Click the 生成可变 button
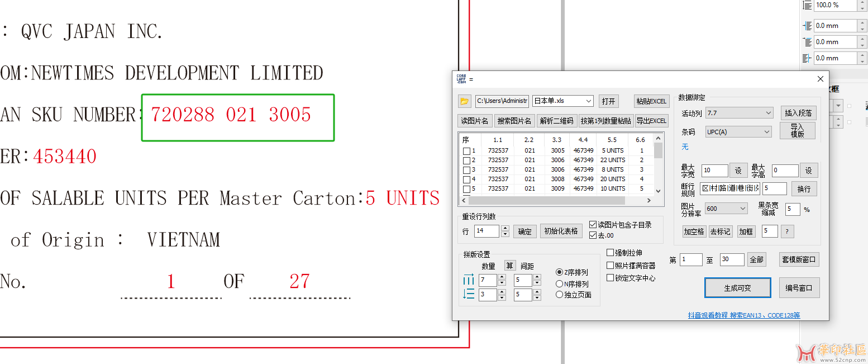Viewport: 868px width, 364px height. tap(737, 288)
